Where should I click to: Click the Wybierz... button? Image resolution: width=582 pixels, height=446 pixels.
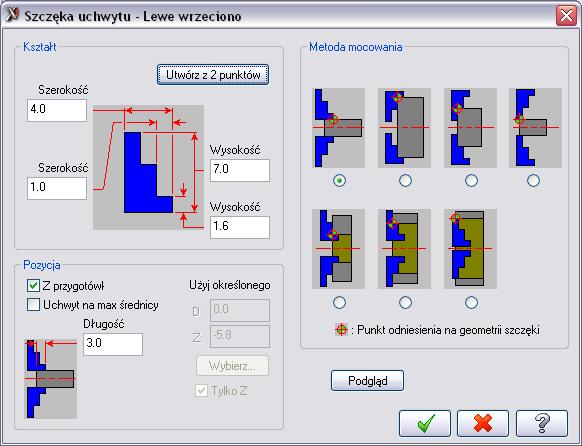[232, 366]
